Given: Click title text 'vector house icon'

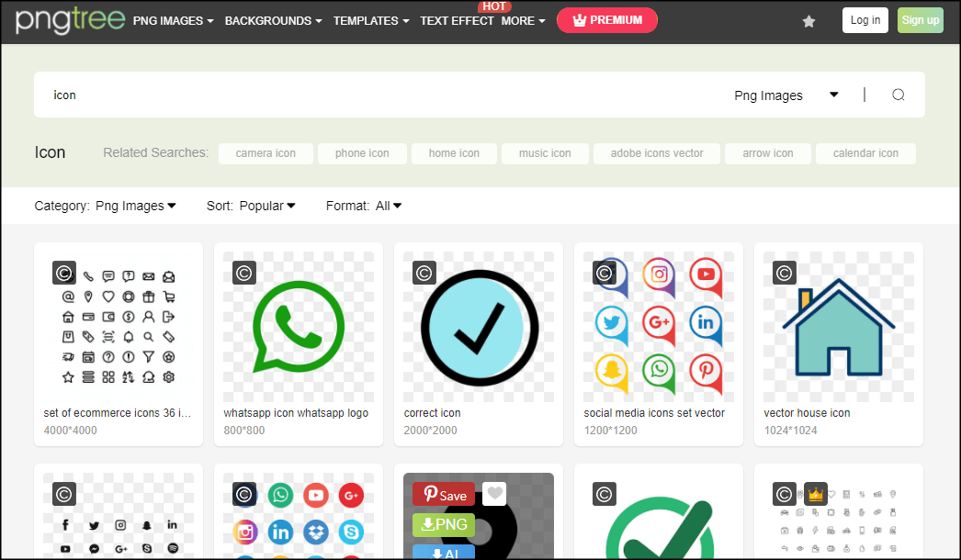Looking at the screenshot, I should [808, 413].
